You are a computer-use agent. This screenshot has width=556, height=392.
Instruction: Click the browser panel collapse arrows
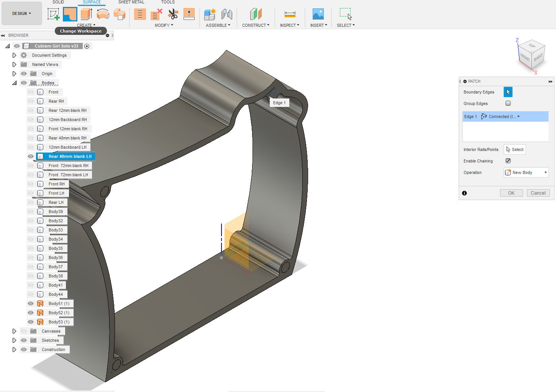(x=3, y=35)
